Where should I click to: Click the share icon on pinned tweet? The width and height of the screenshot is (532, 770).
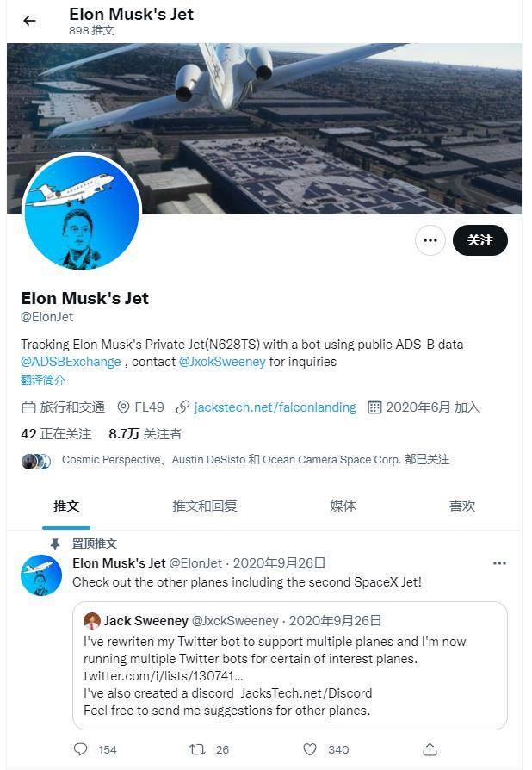430,749
